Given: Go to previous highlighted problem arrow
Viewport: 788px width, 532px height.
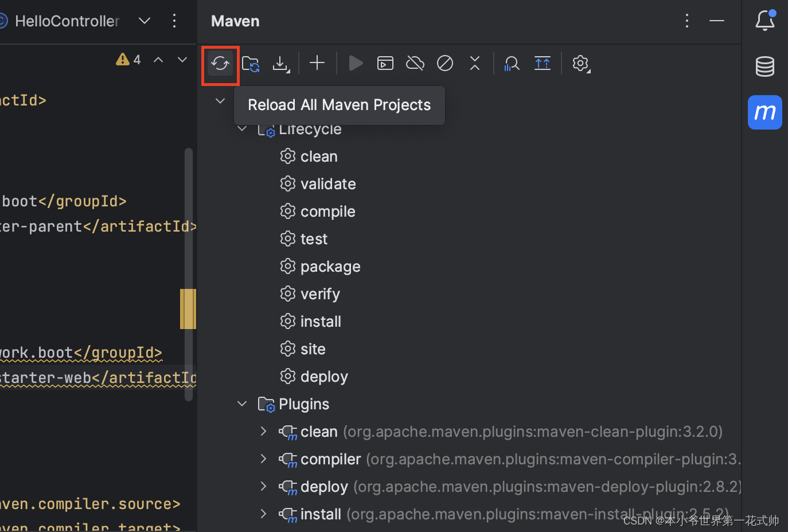Looking at the screenshot, I should [158, 60].
